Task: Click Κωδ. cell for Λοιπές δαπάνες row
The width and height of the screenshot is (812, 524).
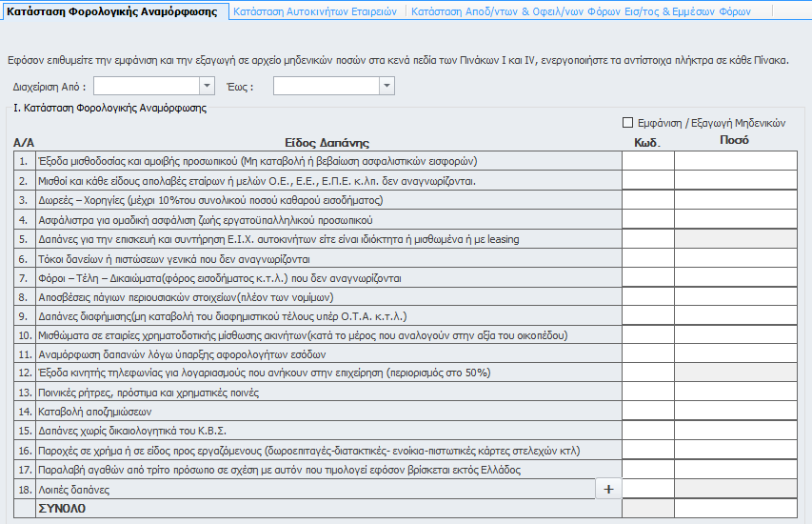Action: 648,489
